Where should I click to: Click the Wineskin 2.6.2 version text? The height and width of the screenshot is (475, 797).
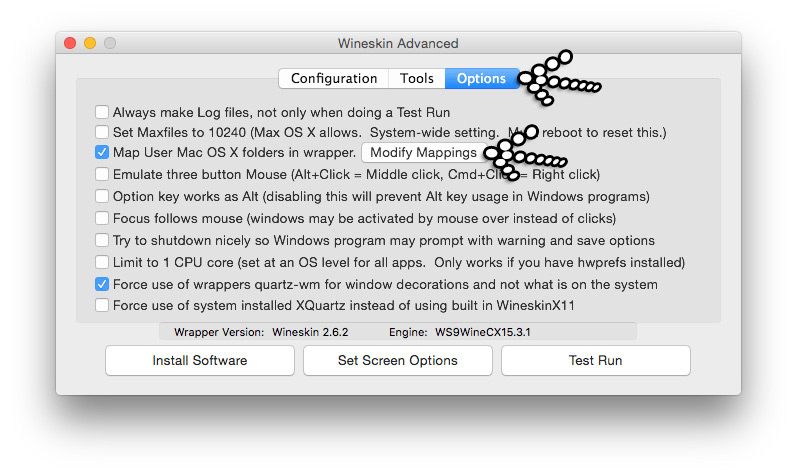point(310,332)
